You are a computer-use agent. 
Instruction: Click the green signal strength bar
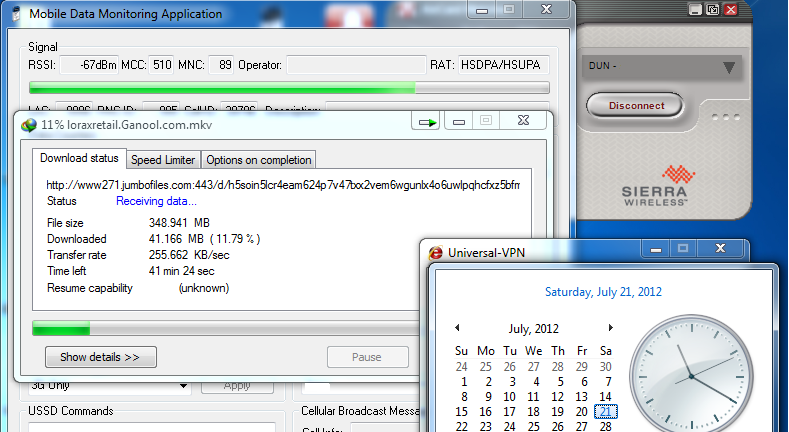coord(289,88)
